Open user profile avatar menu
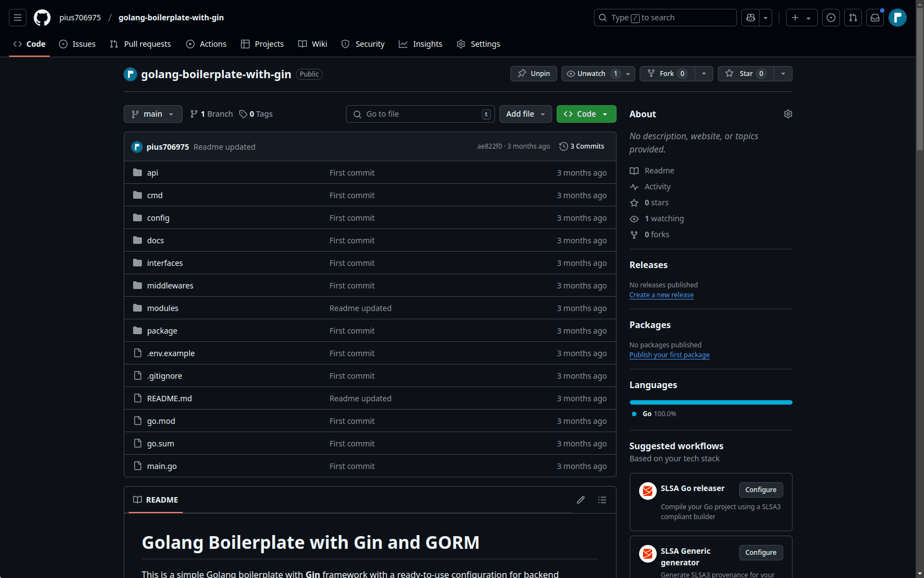The height and width of the screenshot is (578, 924). click(x=898, y=18)
